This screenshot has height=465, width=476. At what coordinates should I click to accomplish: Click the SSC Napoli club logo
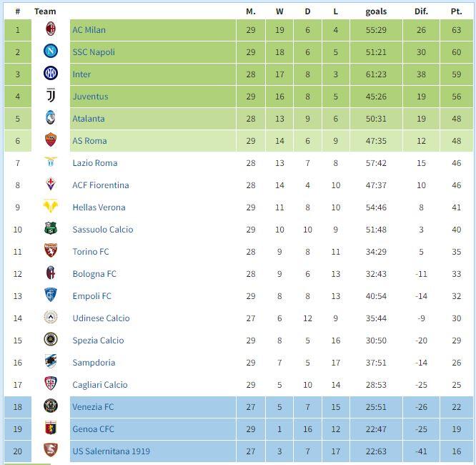pos(51,52)
